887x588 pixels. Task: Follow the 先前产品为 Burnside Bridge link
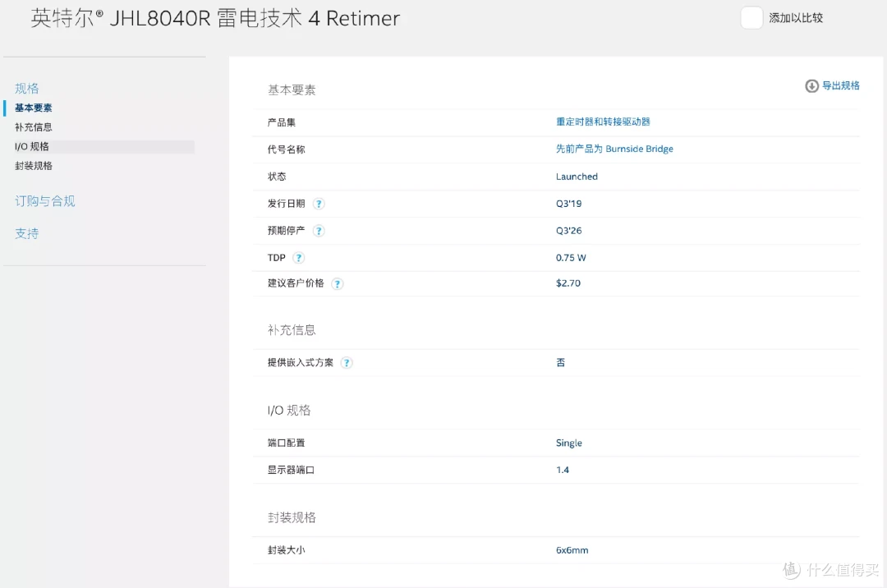[614, 149]
